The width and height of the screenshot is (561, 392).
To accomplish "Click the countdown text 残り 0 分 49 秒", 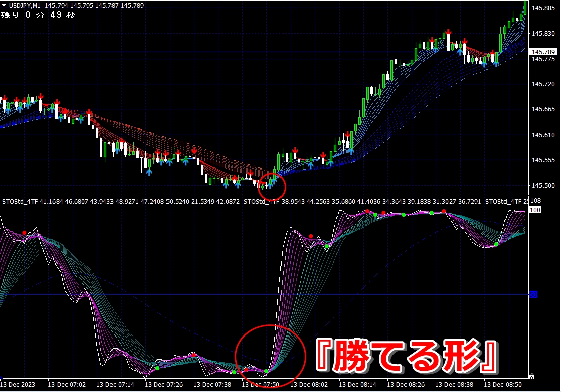I will (x=38, y=15).
